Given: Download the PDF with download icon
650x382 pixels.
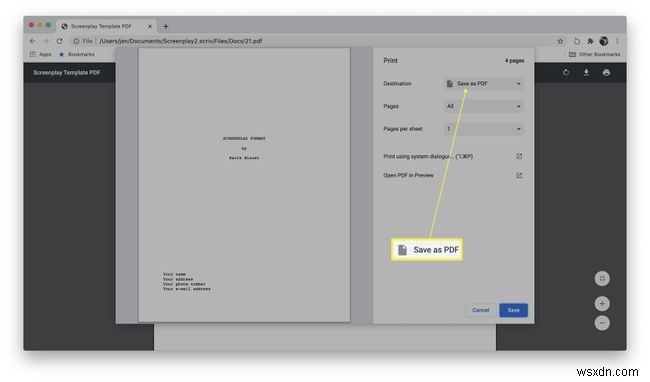Looking at the screenshot, I should pyautogui.click(x=586, y=73).
